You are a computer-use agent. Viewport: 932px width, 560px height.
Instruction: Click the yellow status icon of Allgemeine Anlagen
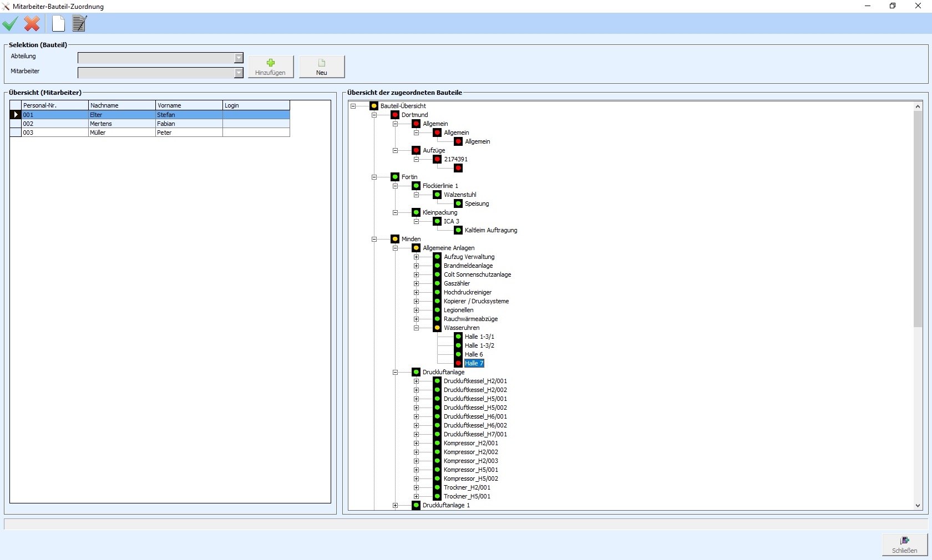(x=416, y=248)
